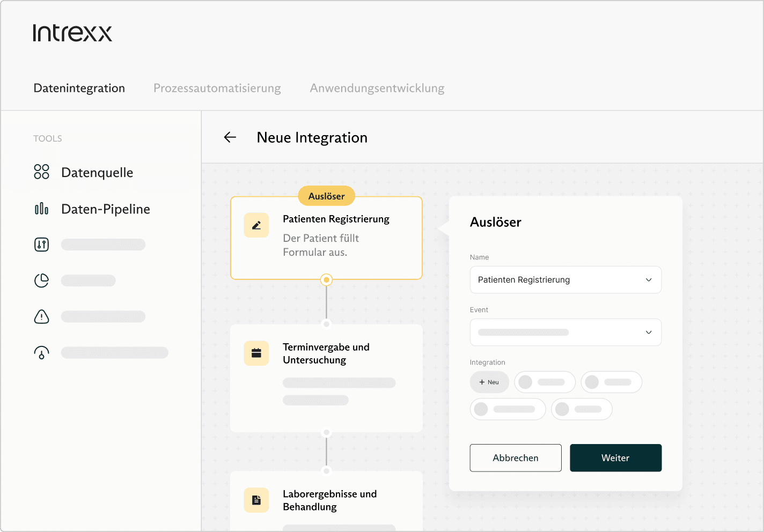764x532 pixels.
Task: Select the Datenquelle four-circles icon
Action: click(41, 172)
